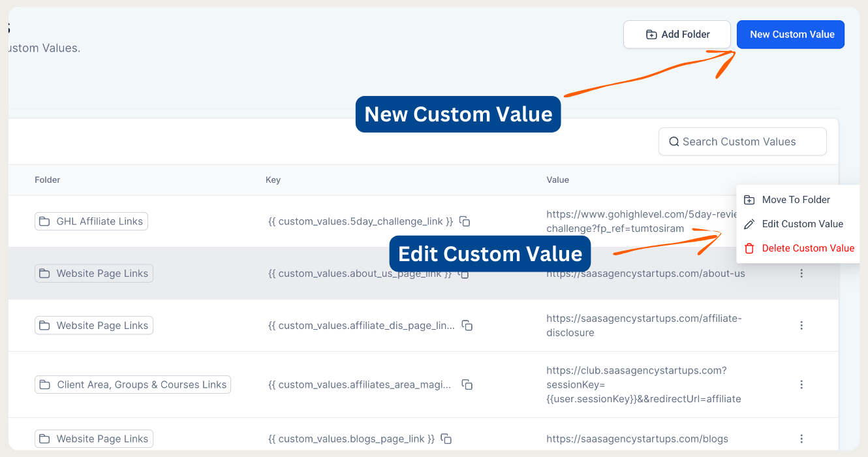Select the custom_values.affiliates_area_magi key text

tap(360, 385)
